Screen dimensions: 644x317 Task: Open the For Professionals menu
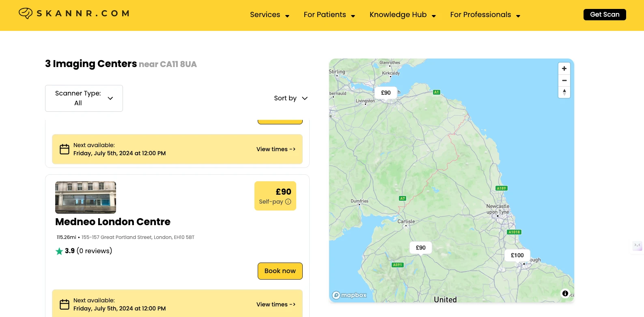485,15
